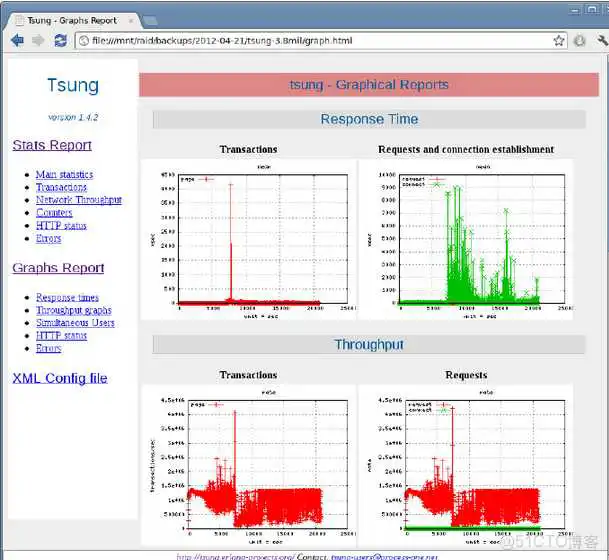The height and width of the screenshot is (560, 609).
Task: View the Simultaneous Users graphs
Action: (x=75, y=323)
